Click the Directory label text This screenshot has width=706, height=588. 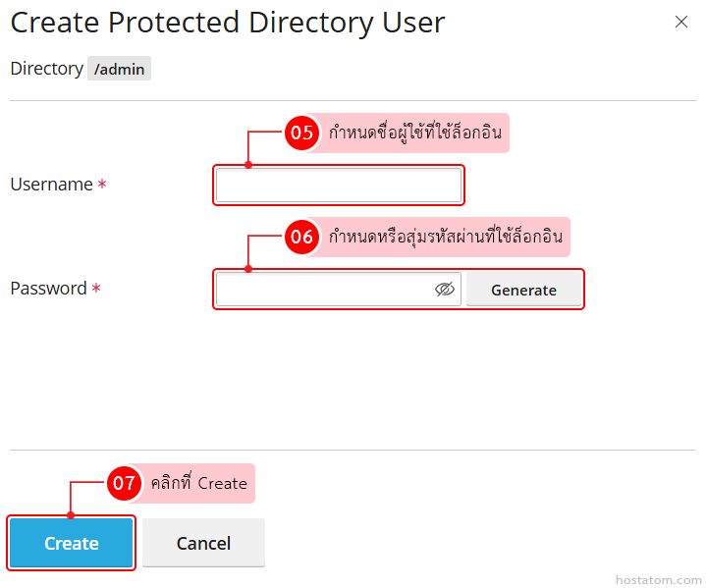pyautogui.click(x=46, y=69)
